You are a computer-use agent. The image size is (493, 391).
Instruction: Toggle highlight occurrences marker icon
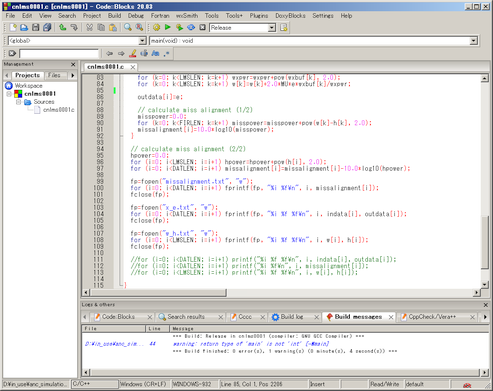(x=133, y=53)
